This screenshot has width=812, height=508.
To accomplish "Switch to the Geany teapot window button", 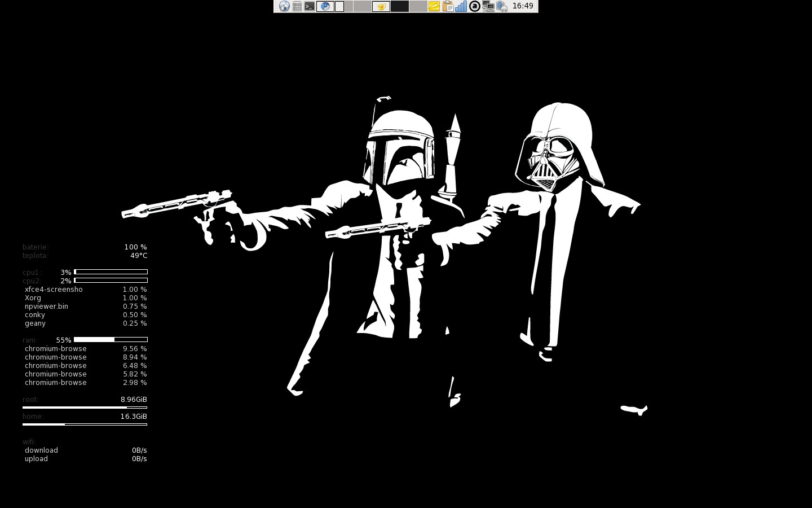I will coord(381,6).
